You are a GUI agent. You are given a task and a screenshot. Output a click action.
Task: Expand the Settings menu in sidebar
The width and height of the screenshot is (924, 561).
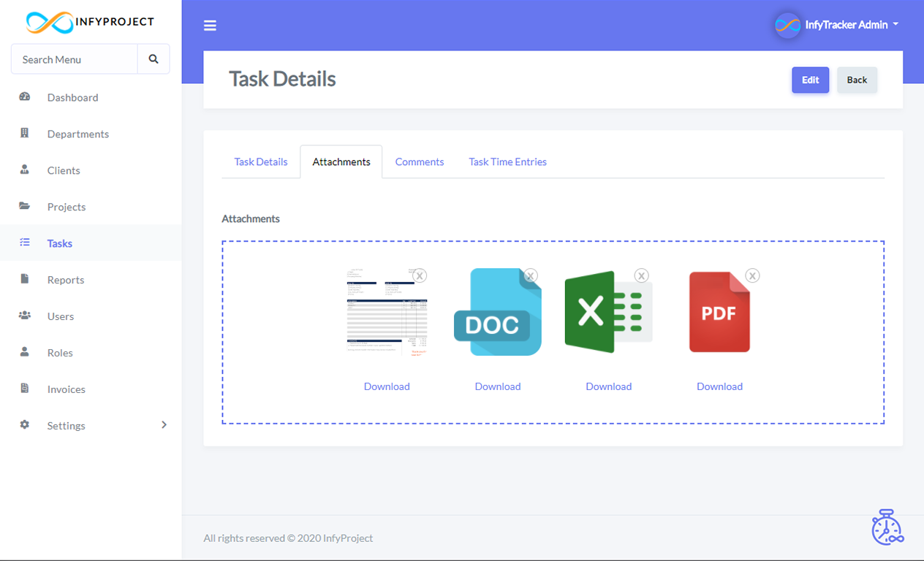tap(66, 425)
